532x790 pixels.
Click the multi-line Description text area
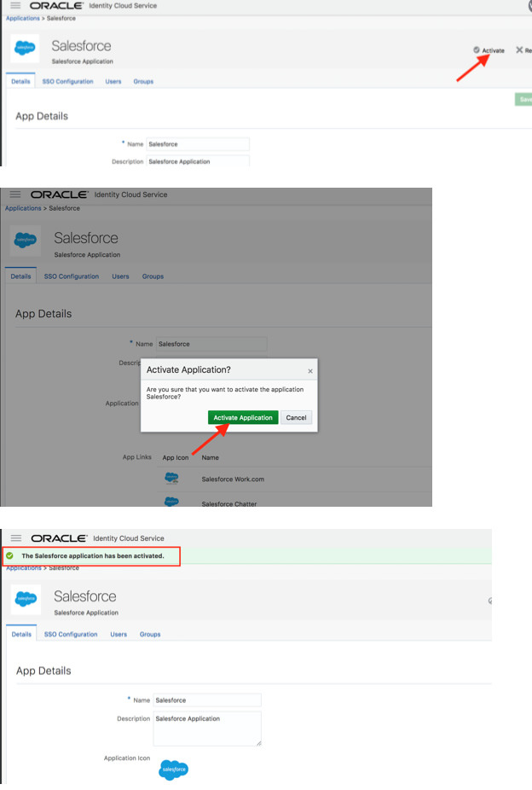pyautogui.click(x=207, y=729)
